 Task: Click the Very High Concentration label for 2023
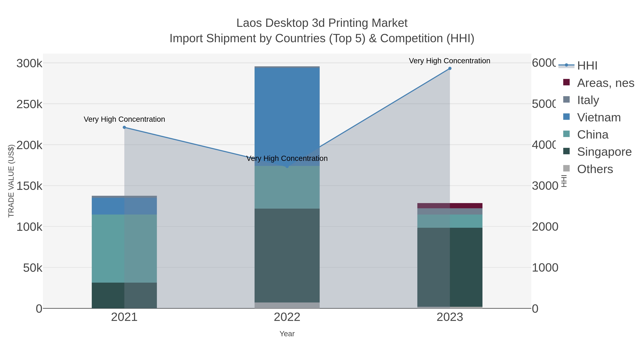[x=450, y=61]
